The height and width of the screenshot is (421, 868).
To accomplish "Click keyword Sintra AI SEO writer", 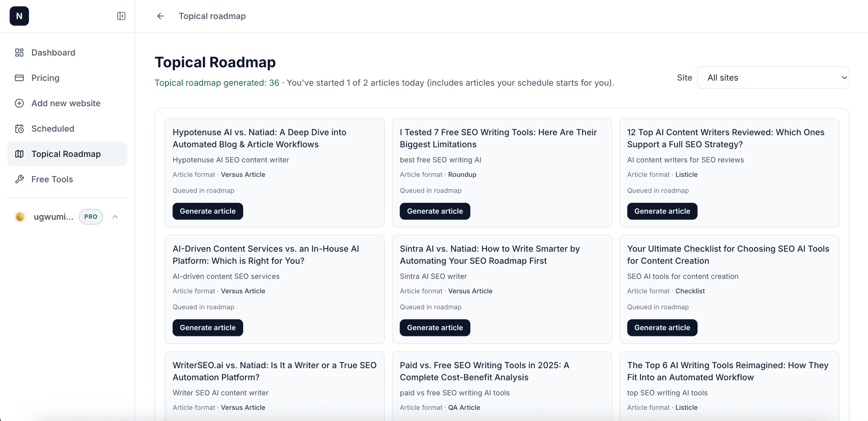I will 433,276.
